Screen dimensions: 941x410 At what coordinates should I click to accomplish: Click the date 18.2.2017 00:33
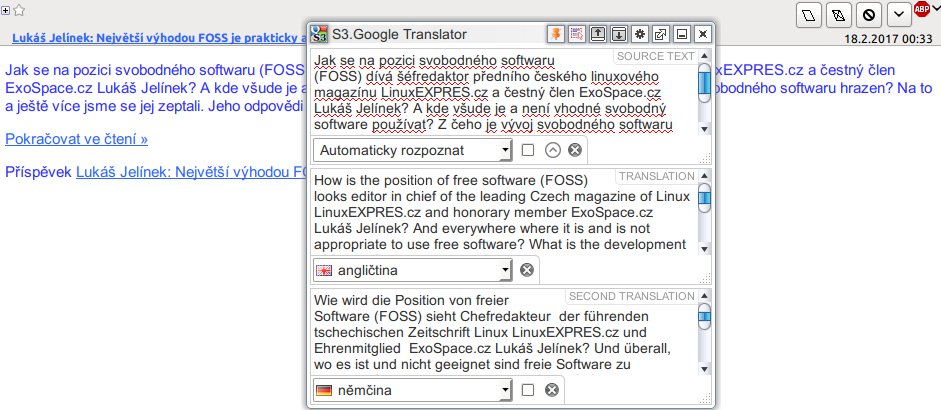tap(888, 40)
